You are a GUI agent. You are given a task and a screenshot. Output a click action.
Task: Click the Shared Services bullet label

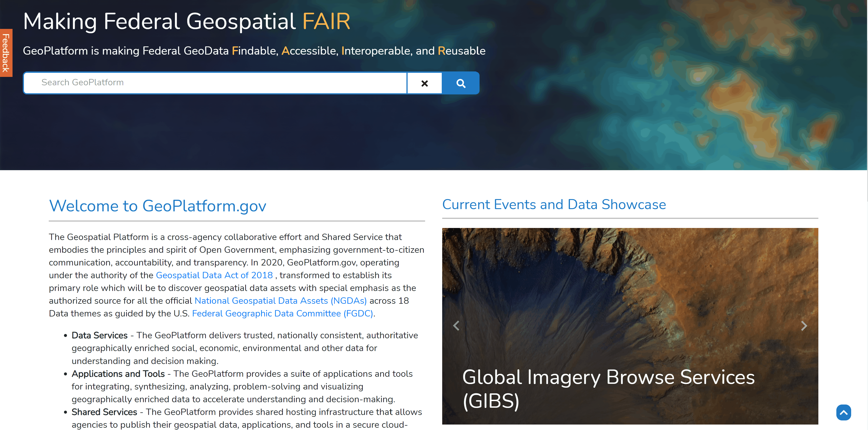[x=105, y=412]
